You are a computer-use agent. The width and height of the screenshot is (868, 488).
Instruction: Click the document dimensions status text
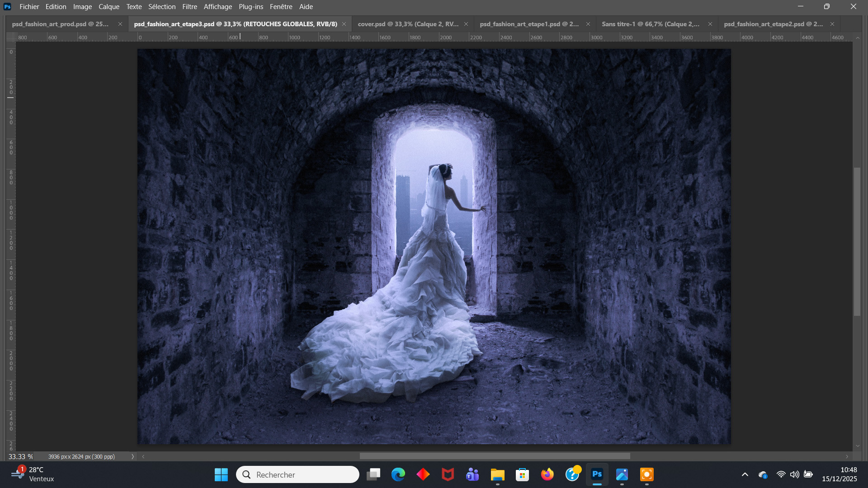point(81,456)
